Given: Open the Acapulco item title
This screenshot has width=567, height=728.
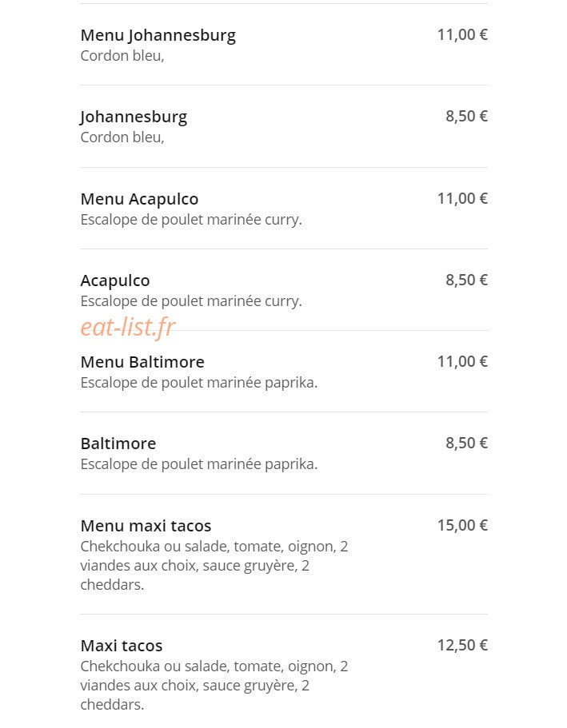Looking at the screenshot, I should click(x=115, y=281).
